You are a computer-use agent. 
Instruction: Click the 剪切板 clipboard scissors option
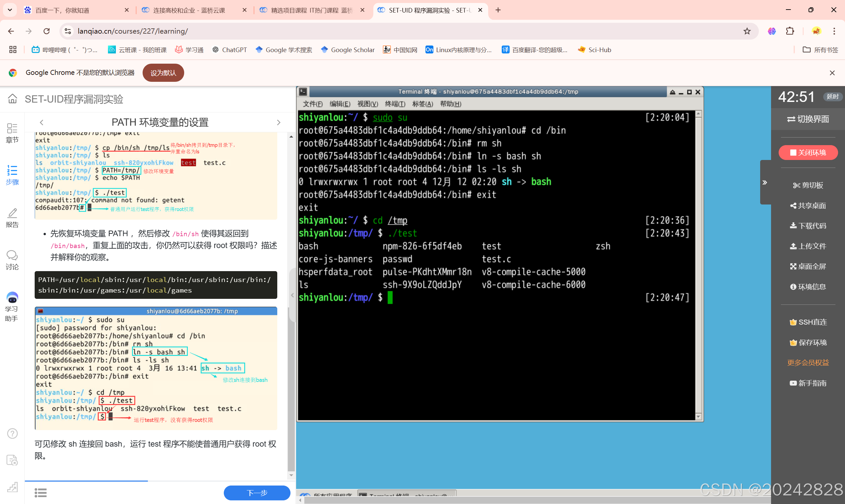tap(808, 185)
